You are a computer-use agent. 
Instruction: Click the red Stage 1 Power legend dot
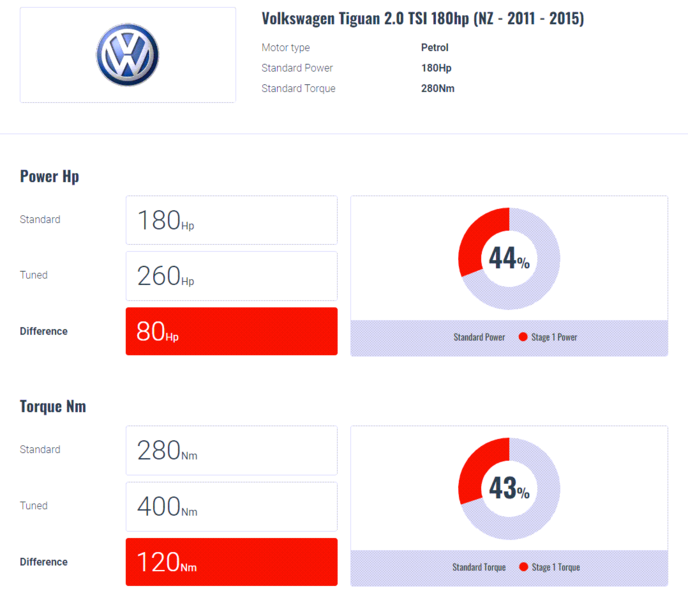coord(523,337)
